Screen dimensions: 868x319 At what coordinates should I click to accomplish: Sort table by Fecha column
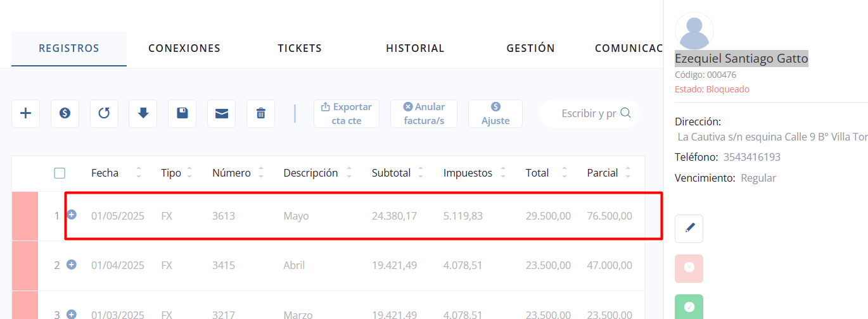pyautogui.click(x=139, y=173)
